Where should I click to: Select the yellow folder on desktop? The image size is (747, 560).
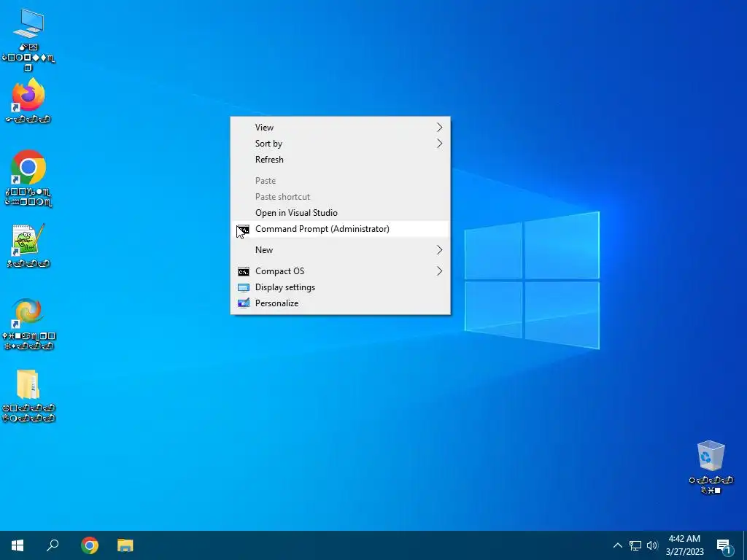click(28, 396)
